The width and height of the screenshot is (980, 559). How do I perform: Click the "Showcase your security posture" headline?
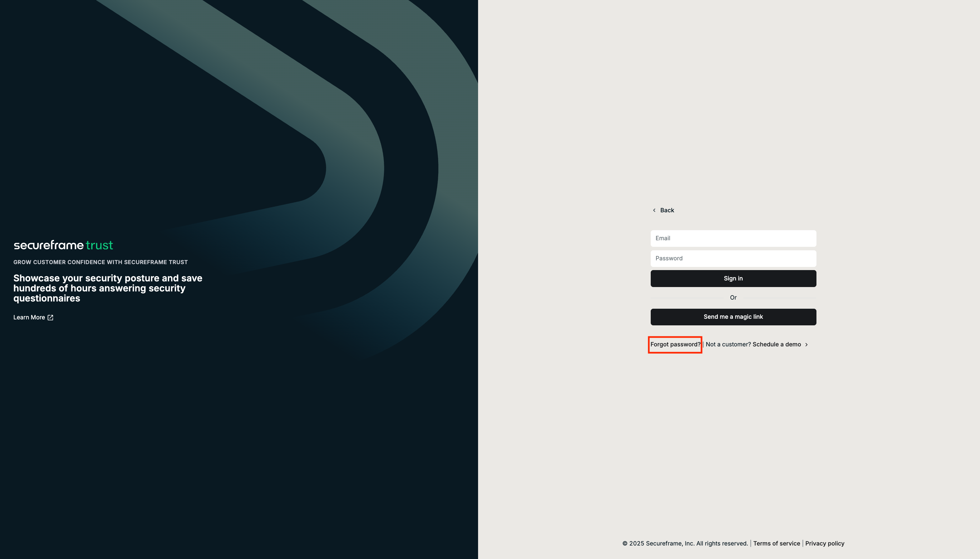108,288
